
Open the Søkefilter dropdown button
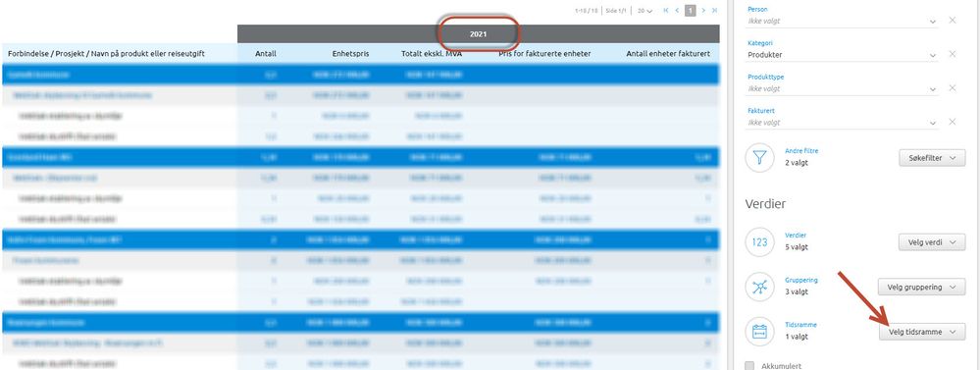pyautogui.click(x=932, y=158)
